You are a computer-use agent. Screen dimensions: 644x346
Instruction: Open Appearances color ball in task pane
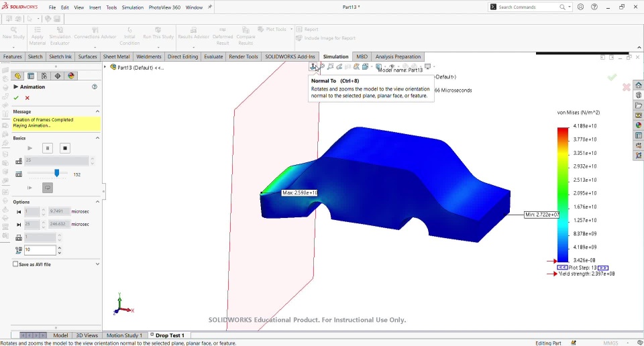tap(638, 125)
